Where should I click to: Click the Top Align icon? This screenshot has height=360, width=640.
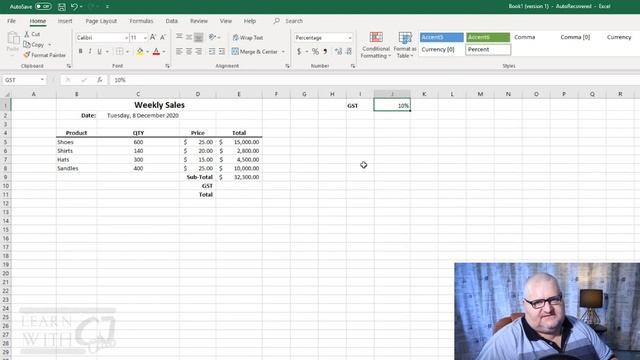[x=179, y=37]
